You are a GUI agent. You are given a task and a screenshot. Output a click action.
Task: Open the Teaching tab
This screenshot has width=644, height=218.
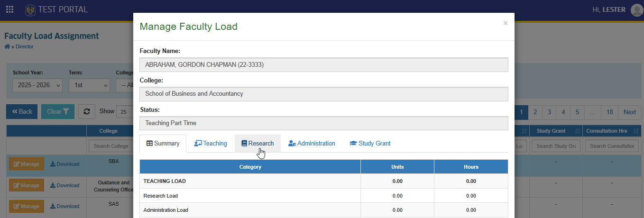pos(211,144)
